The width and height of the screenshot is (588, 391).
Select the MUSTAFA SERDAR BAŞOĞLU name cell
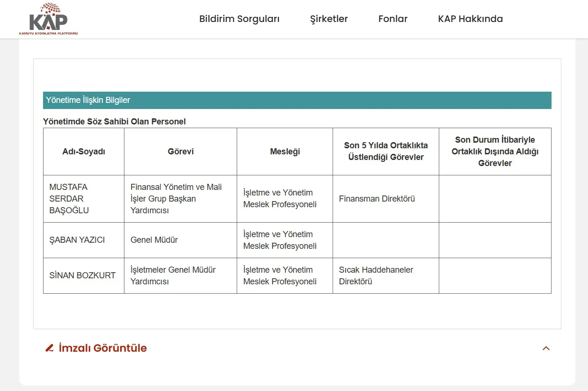[84, 199]
